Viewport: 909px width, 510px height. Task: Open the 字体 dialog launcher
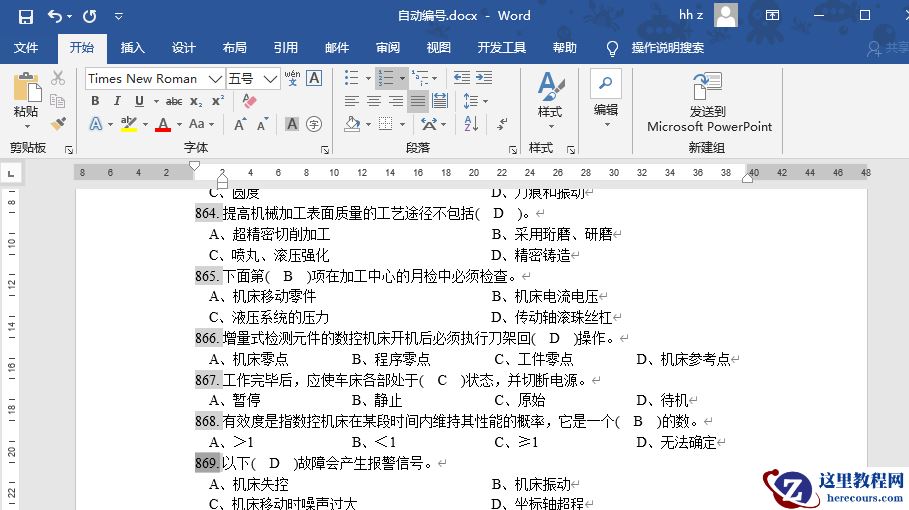coord(325,150)
